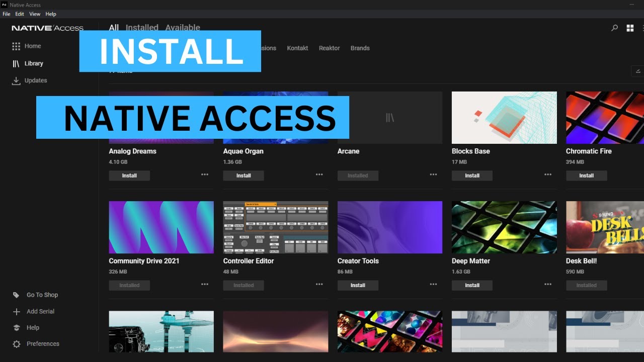The height and width of the screenshot is (362, 644).
Task: Click Installed button under Desk Bell!
Action: (x=586, y=285)
